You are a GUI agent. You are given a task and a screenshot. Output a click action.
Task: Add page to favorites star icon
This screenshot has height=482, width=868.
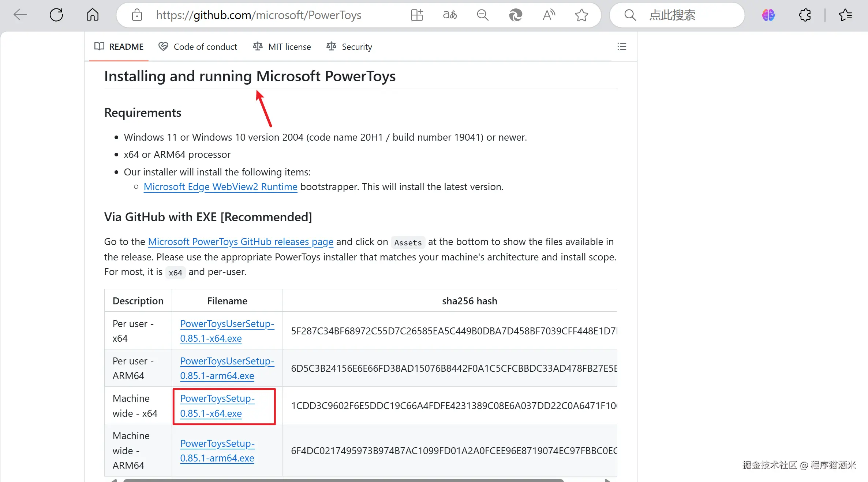point(581,15)
